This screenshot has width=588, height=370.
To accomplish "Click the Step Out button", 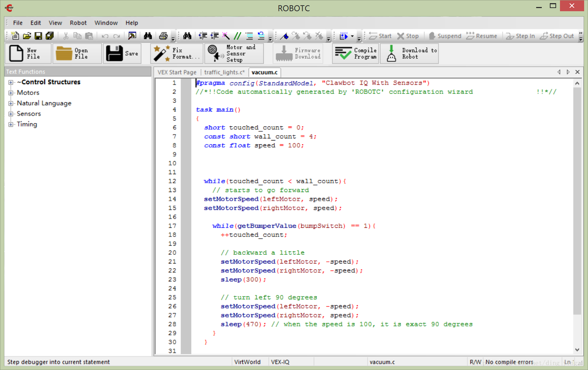I will pos(557,36).
